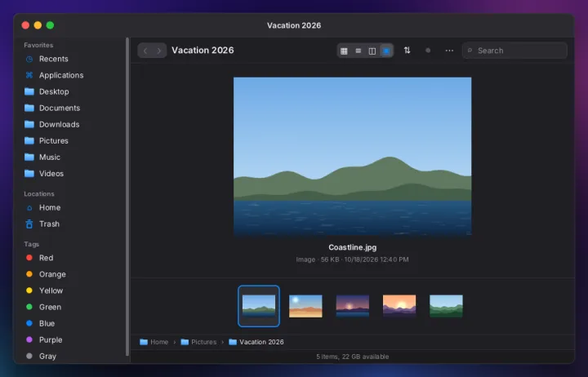This screenshot has width=588, height=377.
Task: Click the Recents clock icon
Action: (x=29, y=59)
